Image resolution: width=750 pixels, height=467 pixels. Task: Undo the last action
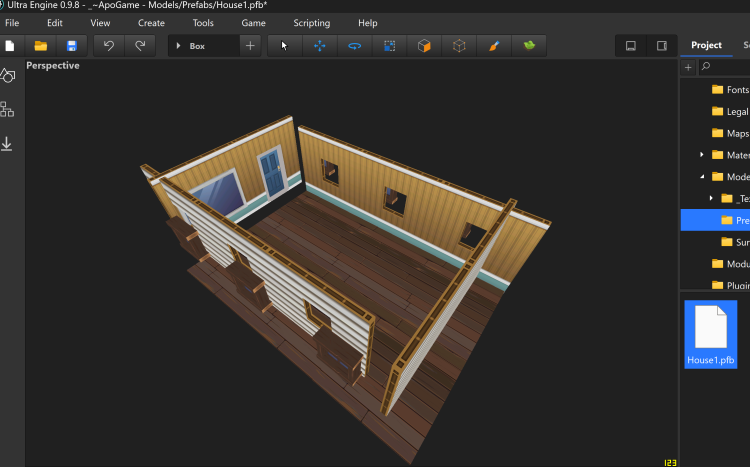tap(108, 46)
